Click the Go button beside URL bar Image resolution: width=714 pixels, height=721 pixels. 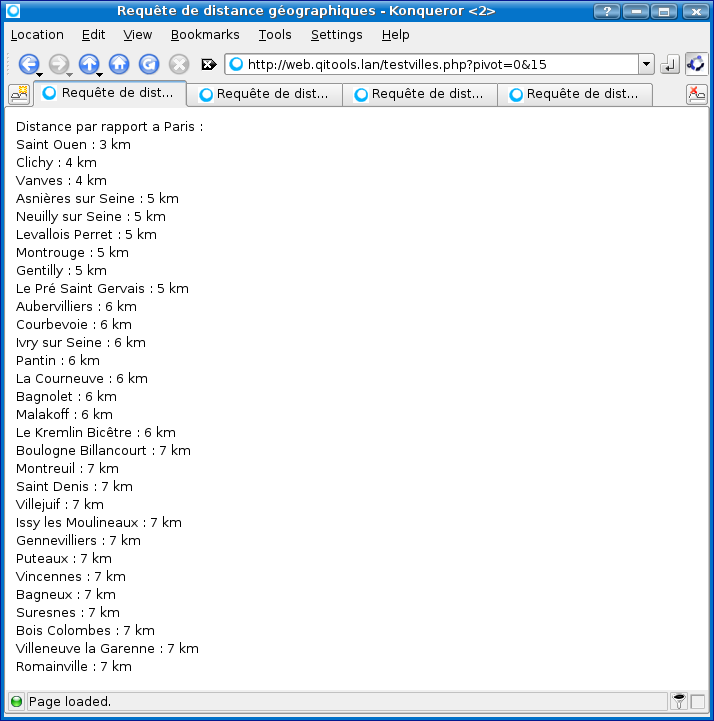point(670,64)
